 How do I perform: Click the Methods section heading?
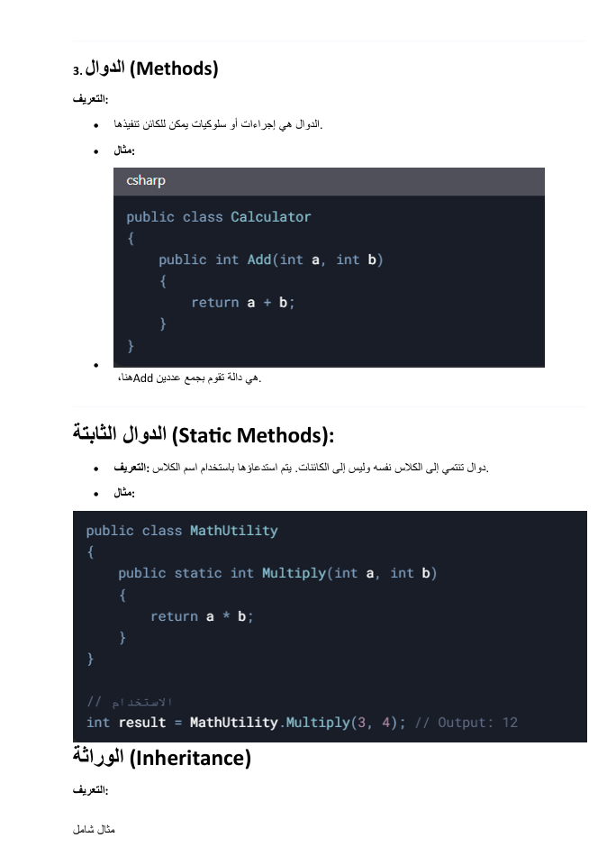[146, 68]
